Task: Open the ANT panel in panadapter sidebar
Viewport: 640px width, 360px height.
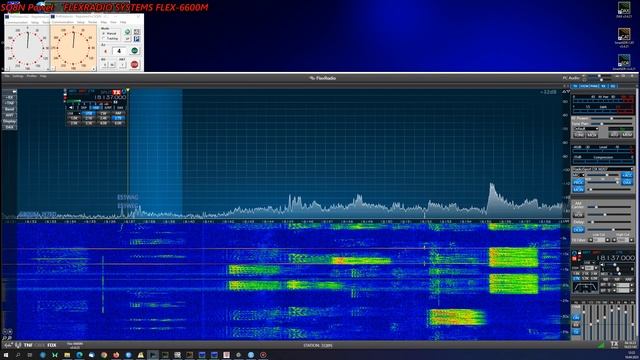Action: pyautogui.click(x=9, y=116)
